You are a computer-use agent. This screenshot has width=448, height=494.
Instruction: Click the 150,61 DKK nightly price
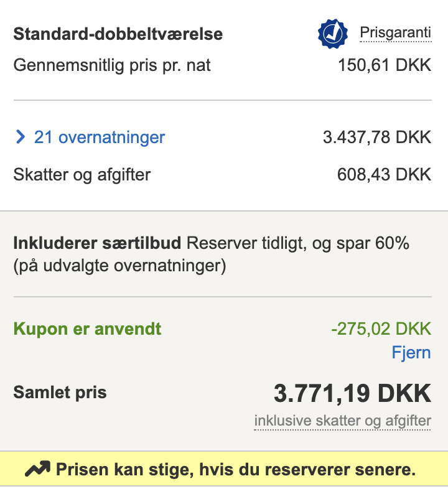(x=385, y=65)
